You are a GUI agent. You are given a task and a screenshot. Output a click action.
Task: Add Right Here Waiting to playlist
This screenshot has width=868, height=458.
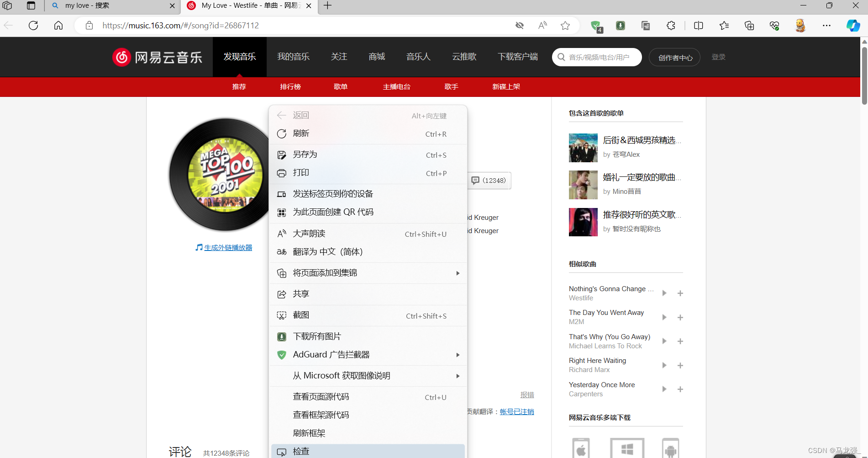(680, 365)
